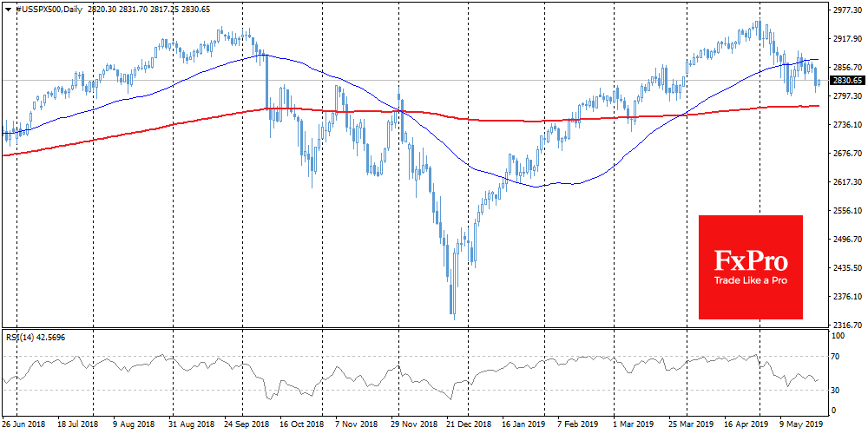
Task: Click the 'Trade Like a Pro' tagline
Action: [751, 280]
